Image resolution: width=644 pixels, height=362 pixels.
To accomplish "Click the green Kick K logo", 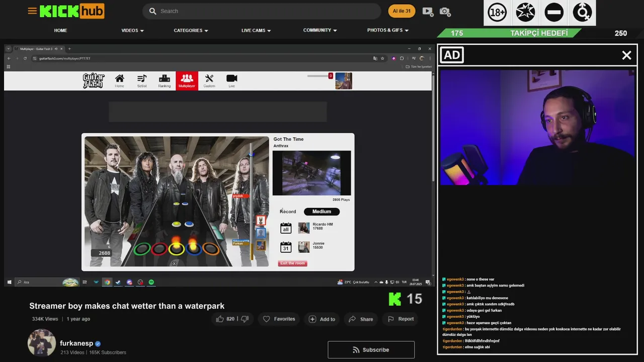I will pos(395,299).
